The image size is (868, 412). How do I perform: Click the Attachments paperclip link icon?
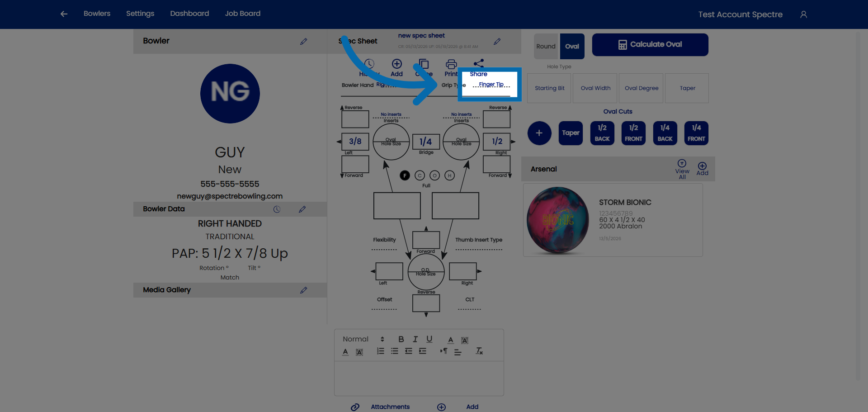coord(355,407)
